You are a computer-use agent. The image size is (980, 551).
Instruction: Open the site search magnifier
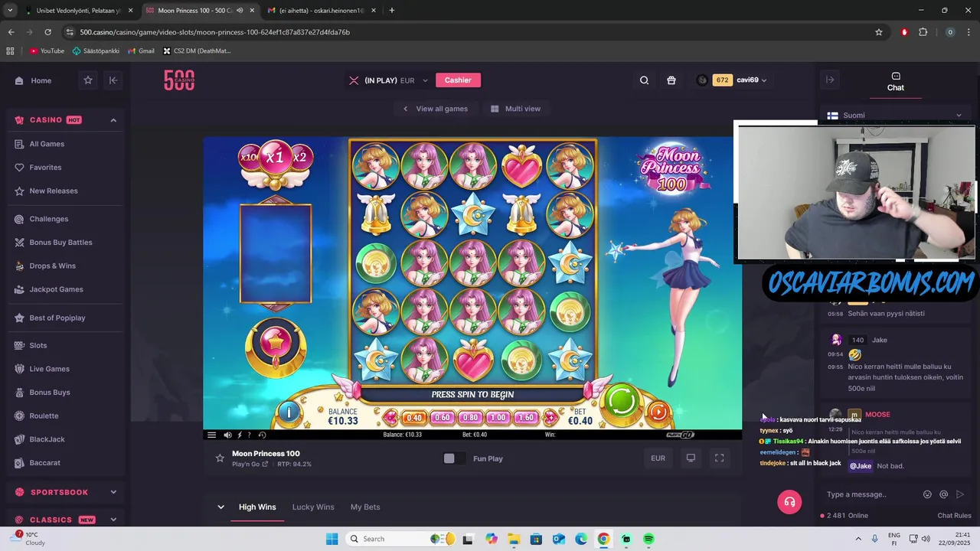tap(644, 80)
